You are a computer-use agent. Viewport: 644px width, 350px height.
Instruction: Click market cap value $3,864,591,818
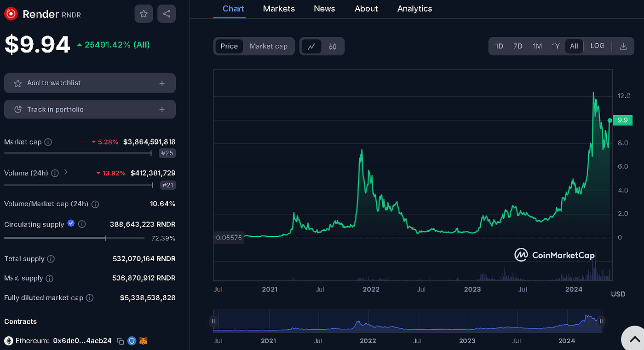pyautogui.click(x=149, y=142)
